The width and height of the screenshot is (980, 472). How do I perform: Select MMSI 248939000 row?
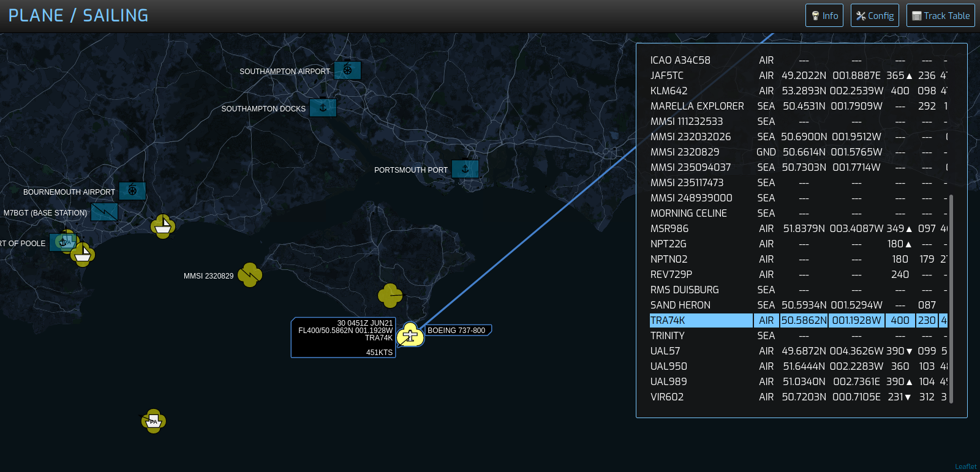pyautogui.click(x=799, y=198)
